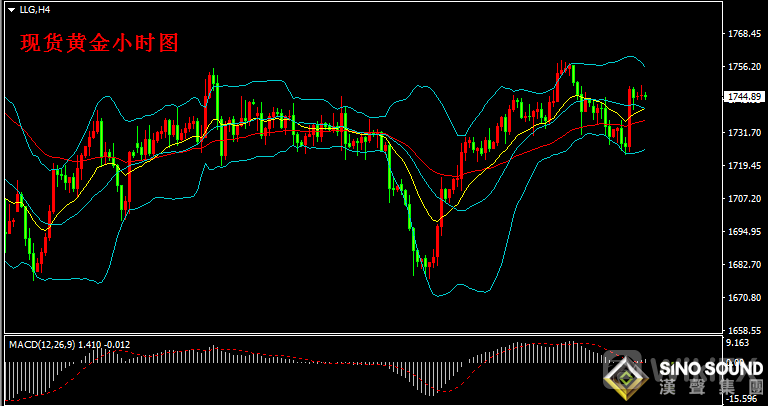Click the 9.163 MACD scale value
The height and width of the screenshot is (406, 768).
740,343
